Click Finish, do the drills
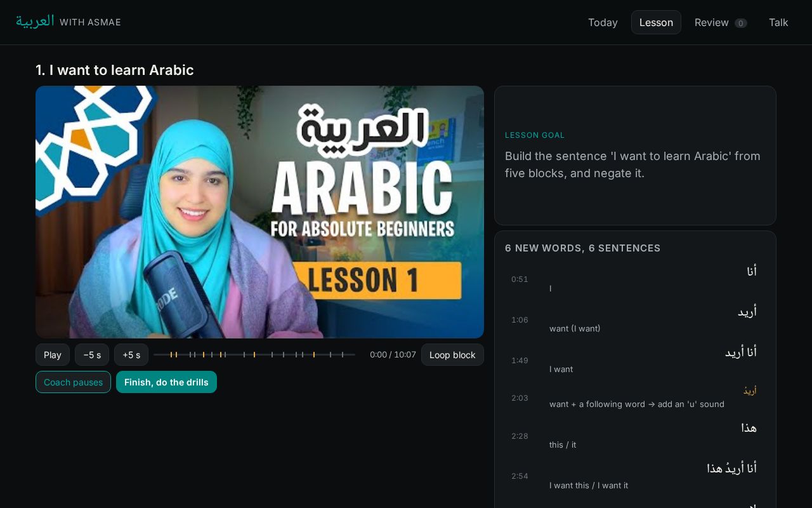 tap(166, 382)
